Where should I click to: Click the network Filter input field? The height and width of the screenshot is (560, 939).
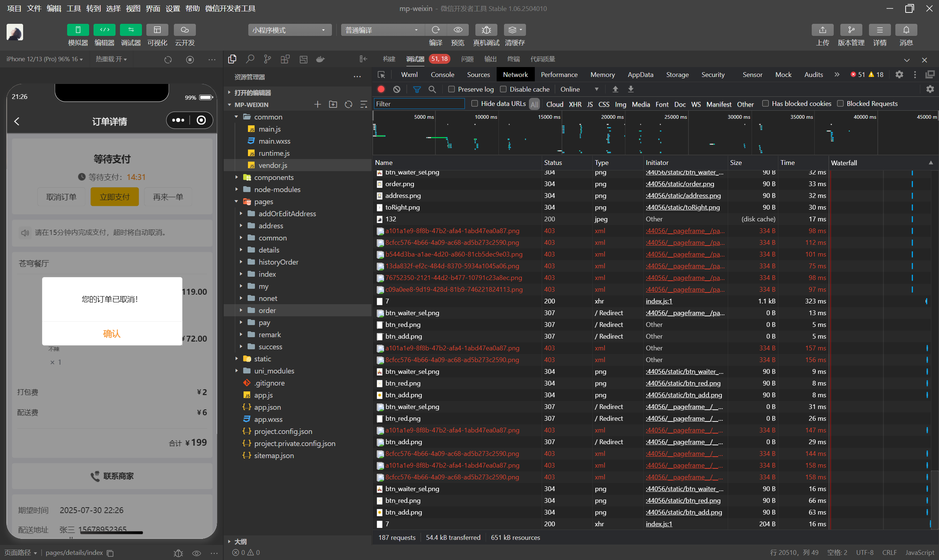419,104
